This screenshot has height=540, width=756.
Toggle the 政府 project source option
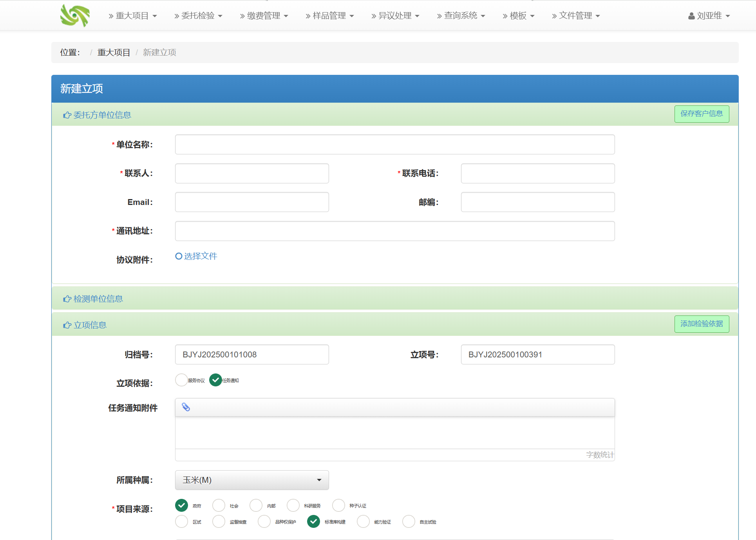[x=181, y=505]
